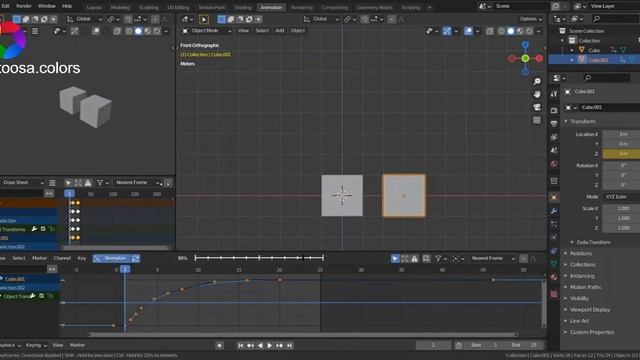
Task: Open graph editor Channel menu
Action: [62, 258]
